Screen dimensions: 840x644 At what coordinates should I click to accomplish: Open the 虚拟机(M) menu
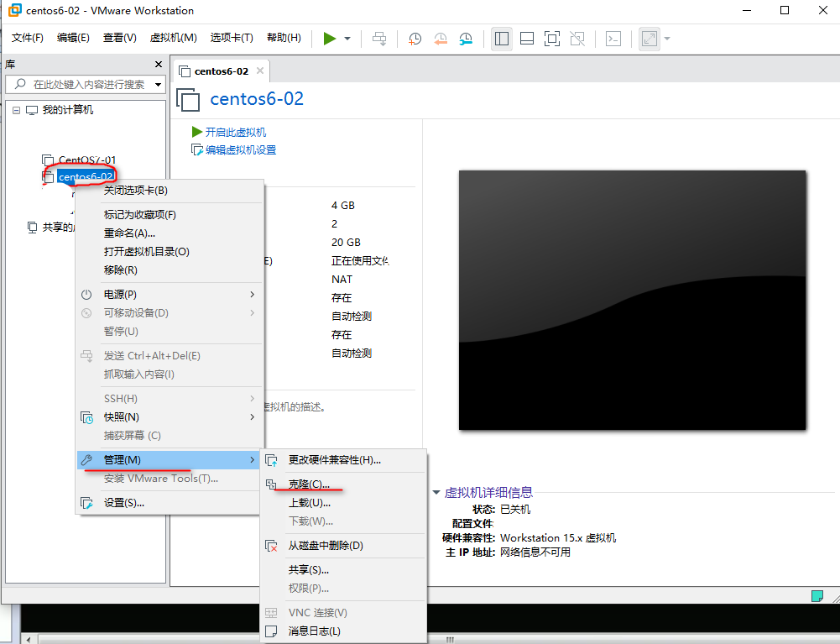tap(173, 38)
